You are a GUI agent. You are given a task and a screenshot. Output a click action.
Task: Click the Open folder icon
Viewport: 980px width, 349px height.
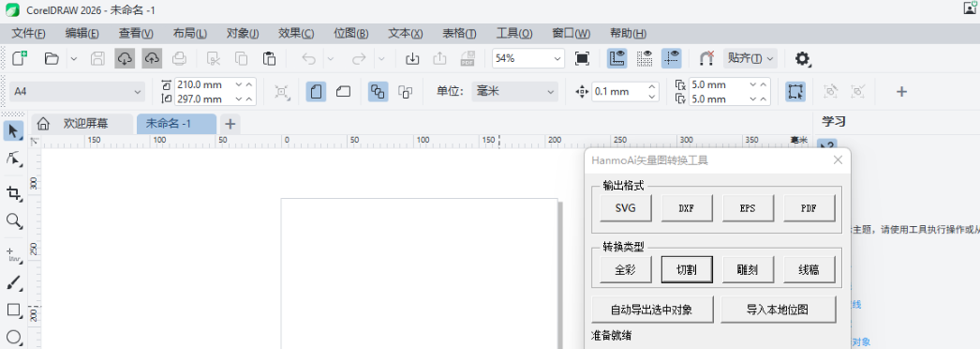52,59
